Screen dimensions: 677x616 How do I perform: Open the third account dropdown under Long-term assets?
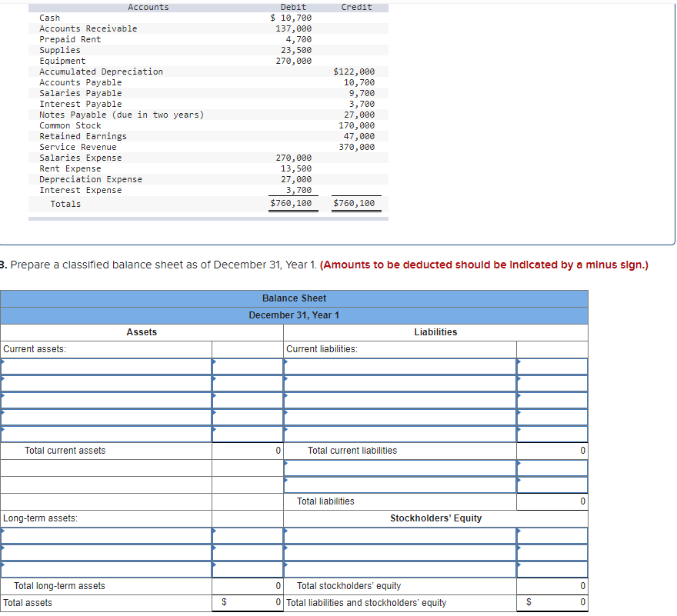106,569
